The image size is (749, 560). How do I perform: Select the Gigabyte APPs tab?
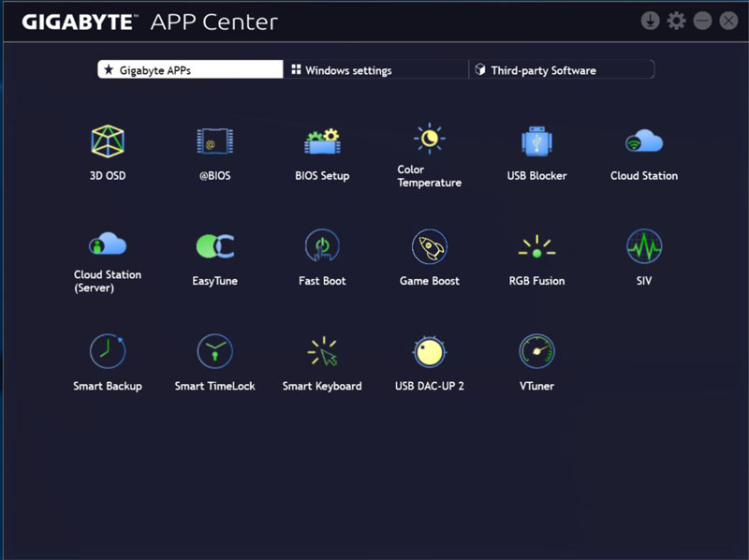click(190, 69)
